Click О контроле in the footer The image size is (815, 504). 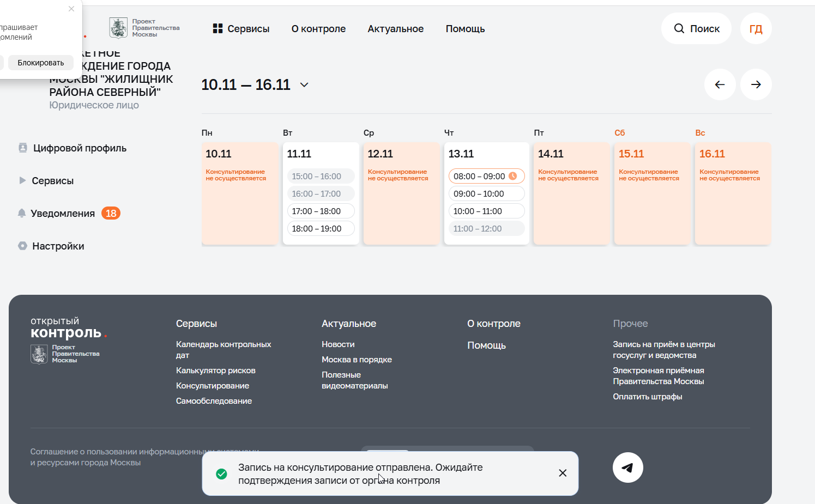click(x=494, y=323)
